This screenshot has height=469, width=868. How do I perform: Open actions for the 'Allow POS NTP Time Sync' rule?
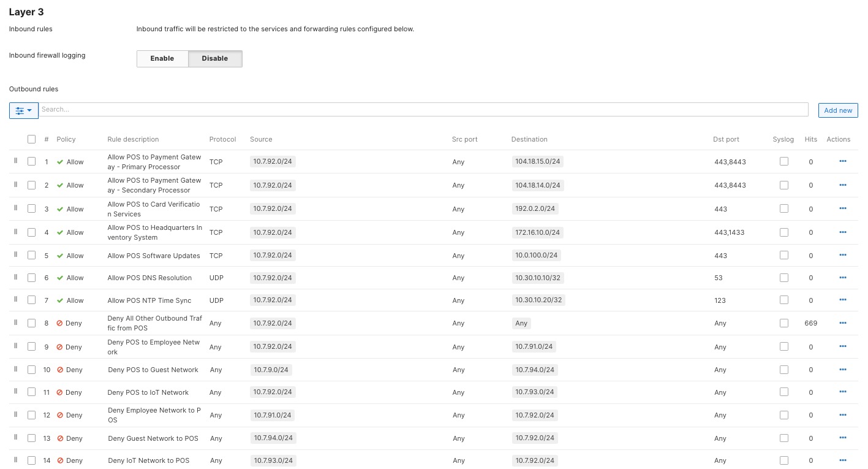(x=842, y=300)
